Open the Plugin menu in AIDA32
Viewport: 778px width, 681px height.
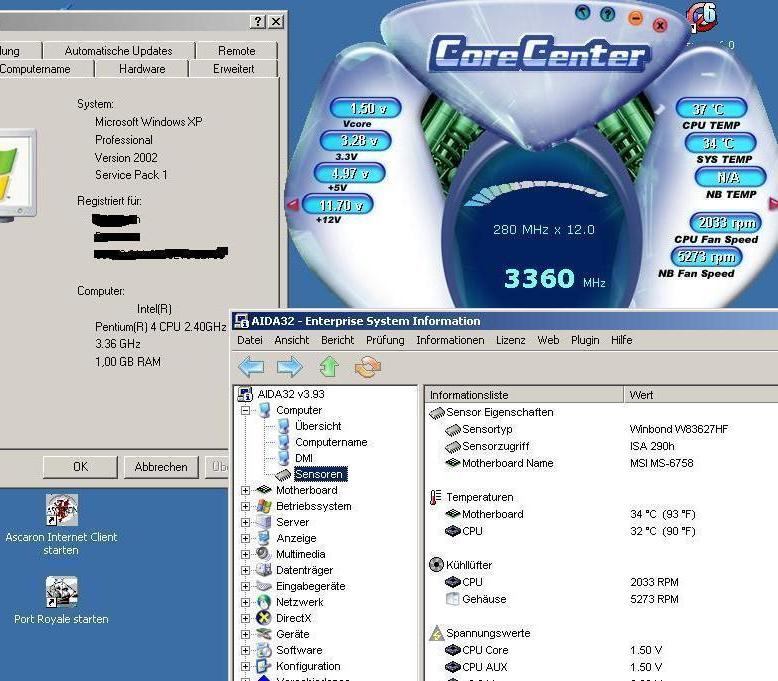585,340
